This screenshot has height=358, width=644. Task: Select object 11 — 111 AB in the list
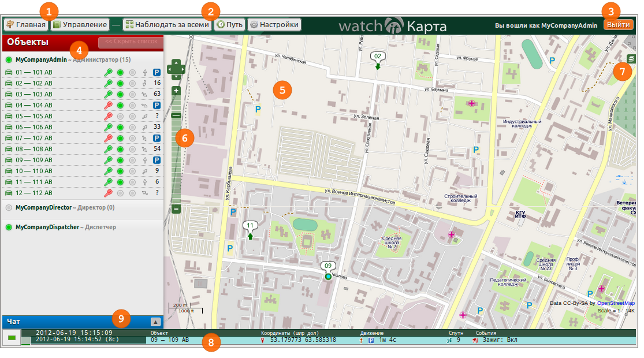(34, 182)
